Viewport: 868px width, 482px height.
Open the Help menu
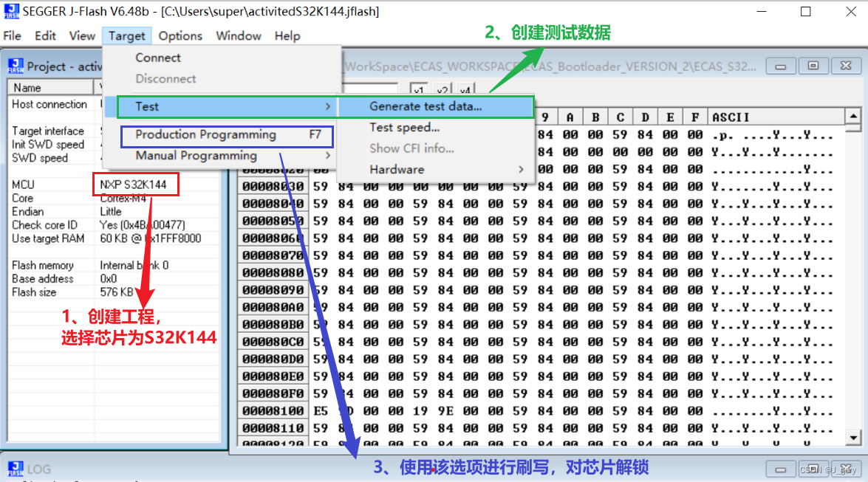point(287,36)
